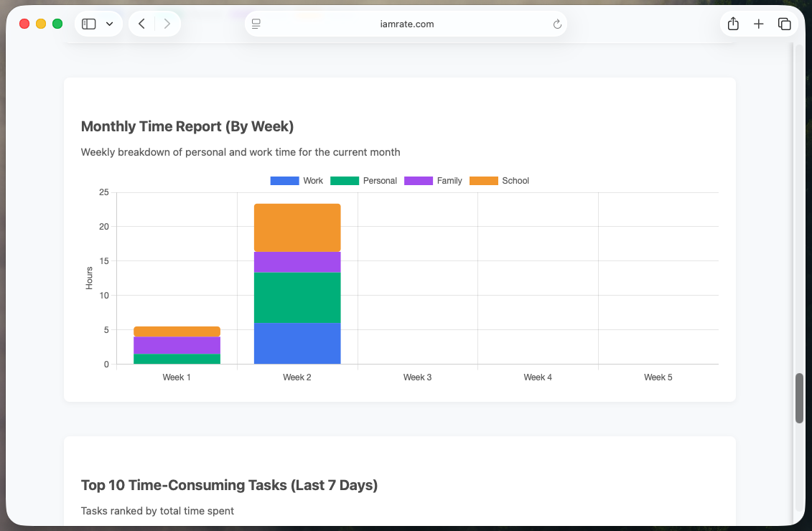This screenshot has width=812, height=531.
Task: Minimize the window with yellow button
Action: coord(41,24)
